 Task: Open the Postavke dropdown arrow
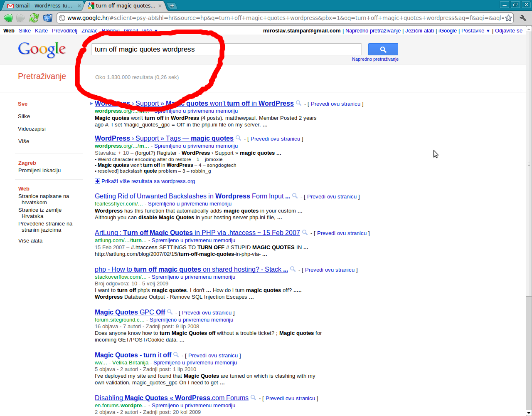point(488,31)
